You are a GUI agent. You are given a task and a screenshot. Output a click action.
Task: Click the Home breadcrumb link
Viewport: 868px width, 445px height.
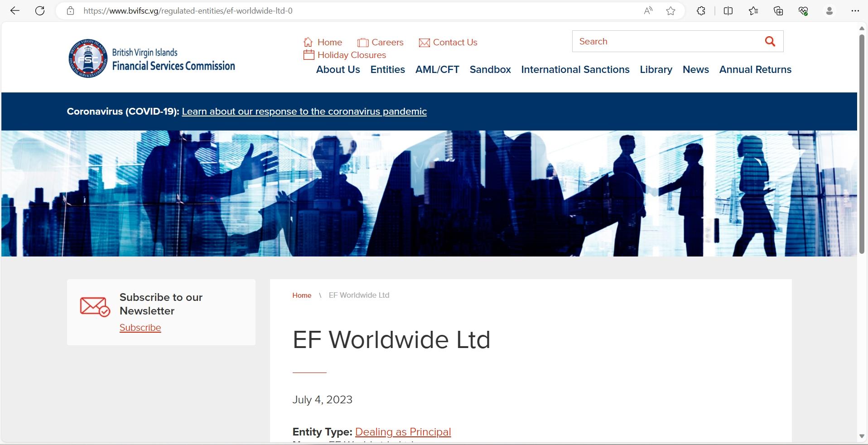pos(302,295)
